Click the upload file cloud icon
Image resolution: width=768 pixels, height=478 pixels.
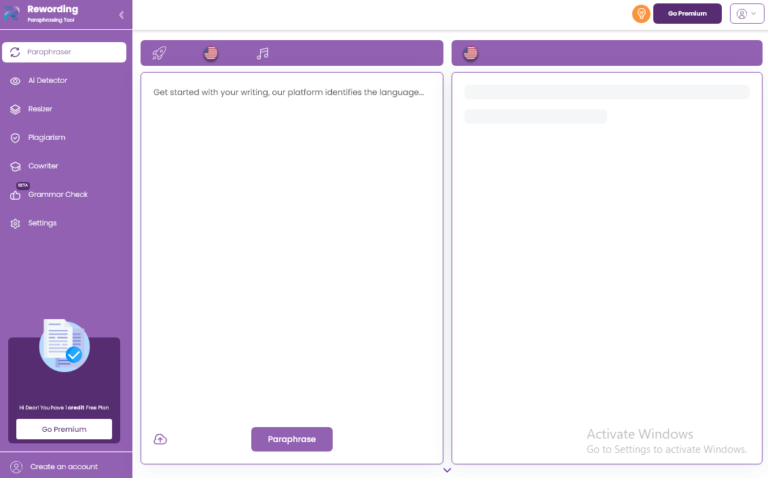pos(160,439)
